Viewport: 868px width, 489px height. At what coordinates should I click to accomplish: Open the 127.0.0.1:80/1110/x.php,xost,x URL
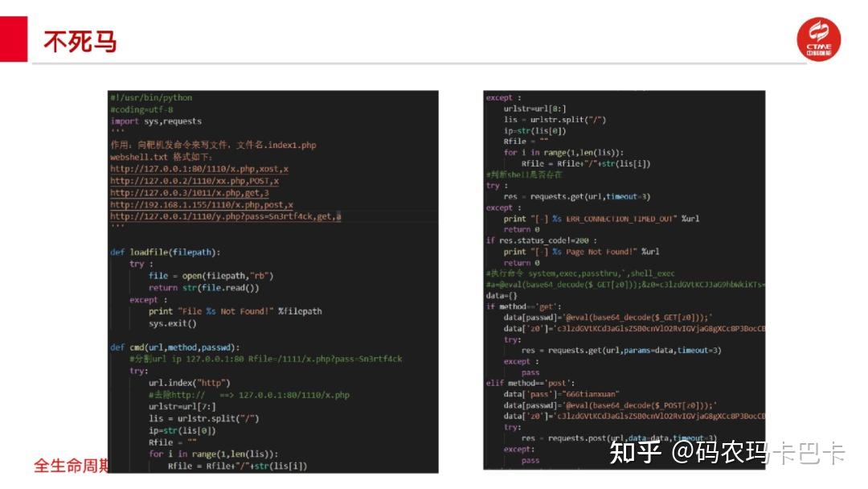point(199,169)
